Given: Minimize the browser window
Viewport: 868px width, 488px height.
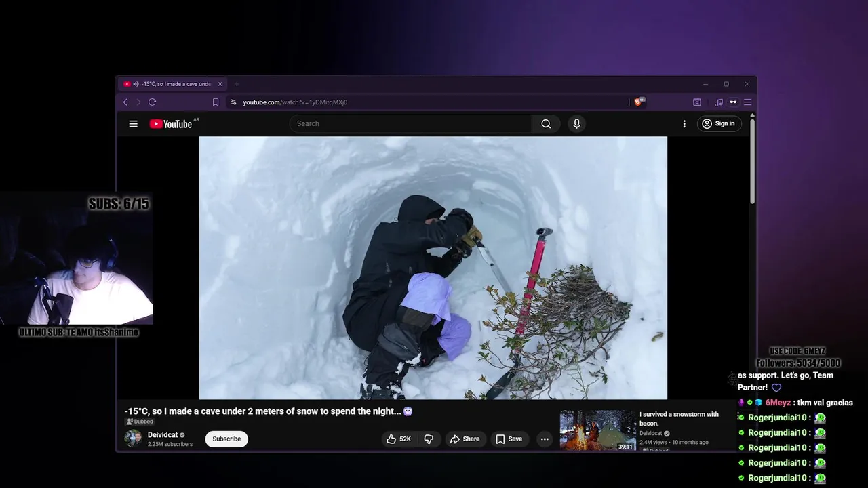Looking at the screenshot, I should [x=705, y=84].
